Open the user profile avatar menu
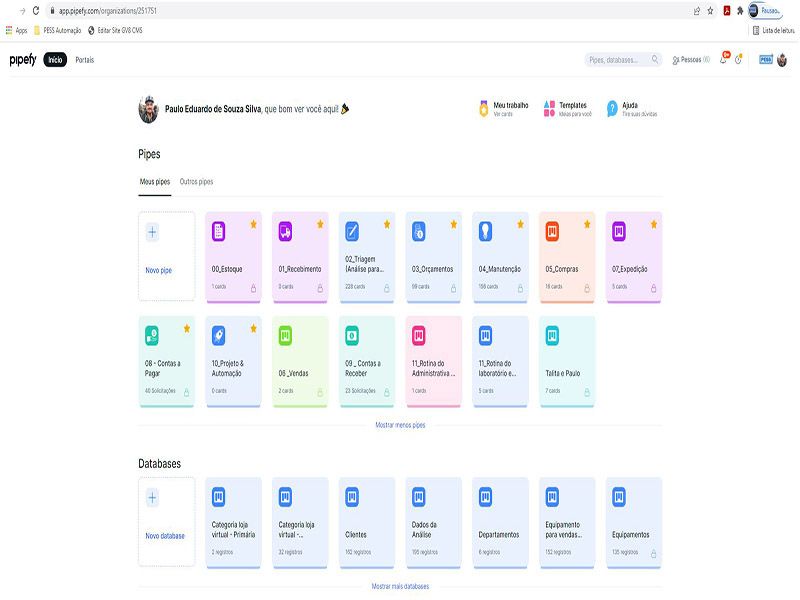The image size is (800, 600). 781,60
